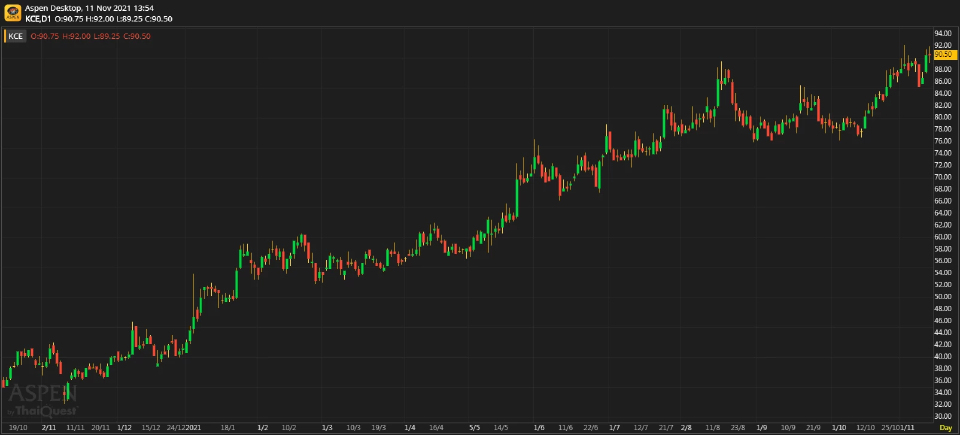
Task: Click the 30.00 price axis label
Action: pyautogui.click(x=943, y=415)
